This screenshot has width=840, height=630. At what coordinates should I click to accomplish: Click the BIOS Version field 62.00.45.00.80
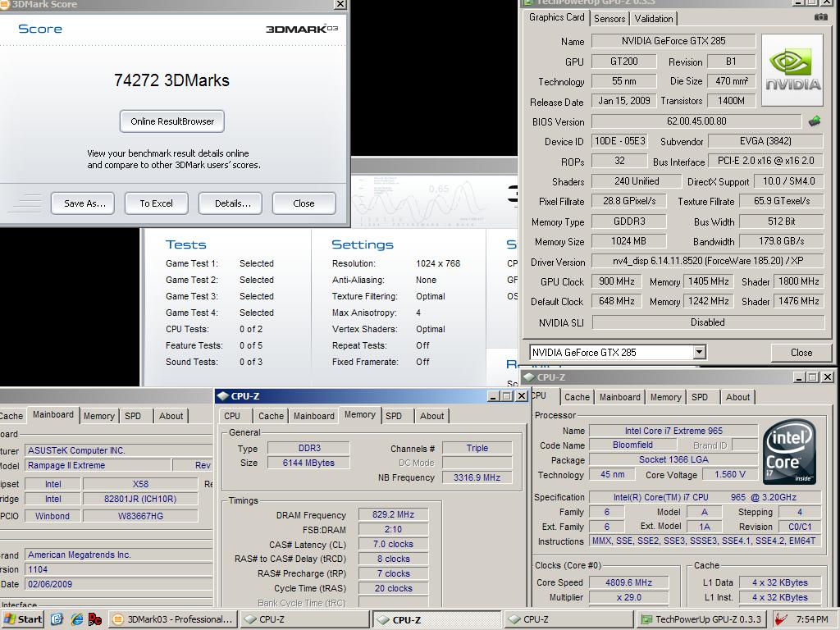(696, 121)
